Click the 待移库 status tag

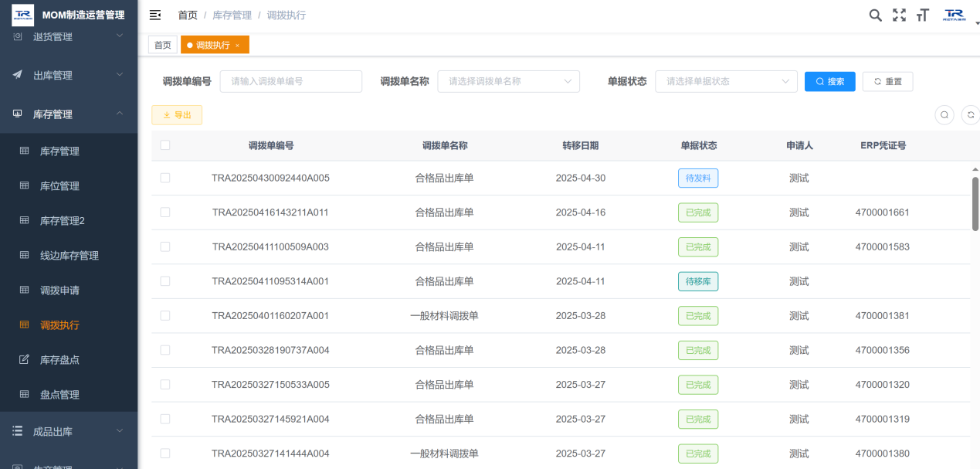pos(698,281)
